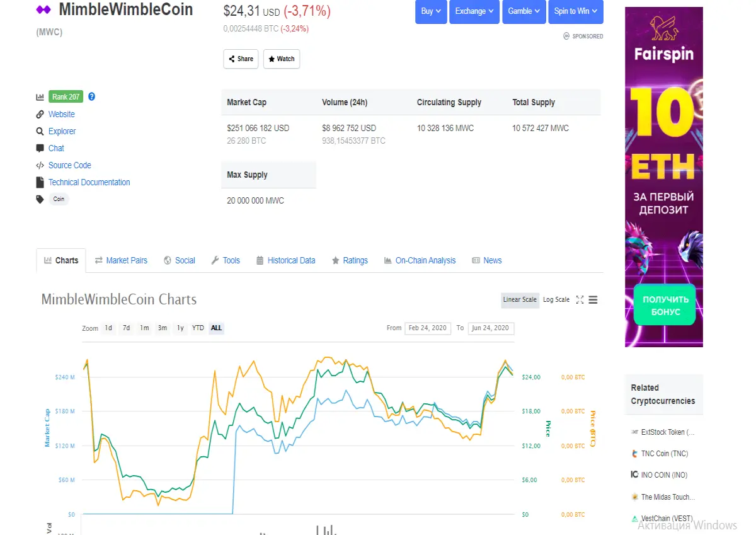The height and width of the screenshot is (535, 756).
Task: Switch to Linear Scale
Action: pos(520,300)
